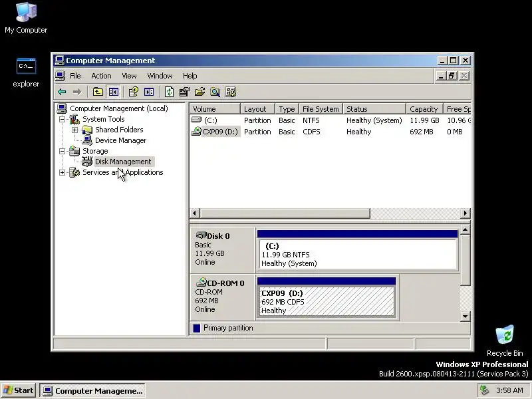Click the Open folder toolbar icon
The height and width of the screenshot is (399, 532).
[200, 92]
